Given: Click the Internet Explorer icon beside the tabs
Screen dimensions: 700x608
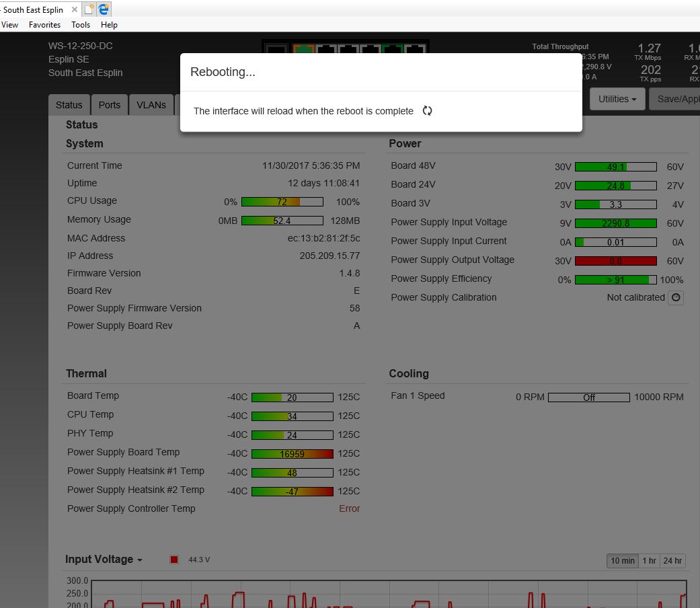Looking at the screenshot, I should [104, 9].
